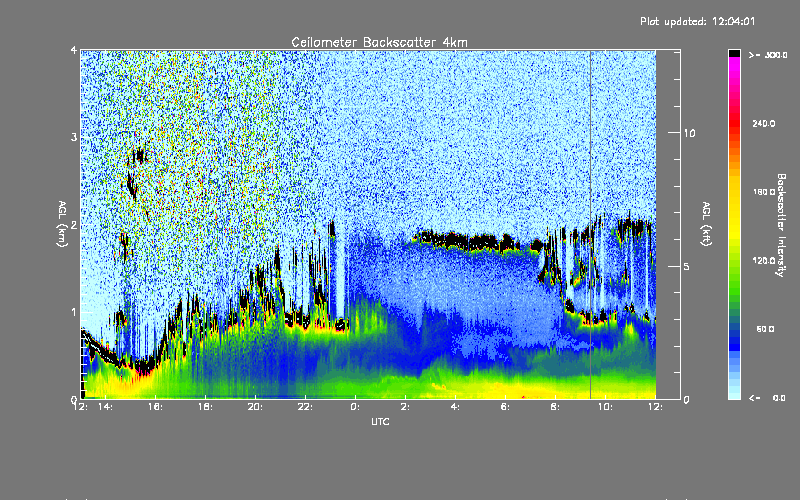Click the kft axis tick label "0"
This screenshot has width=800, height=500.
click(x=686, y=399)
